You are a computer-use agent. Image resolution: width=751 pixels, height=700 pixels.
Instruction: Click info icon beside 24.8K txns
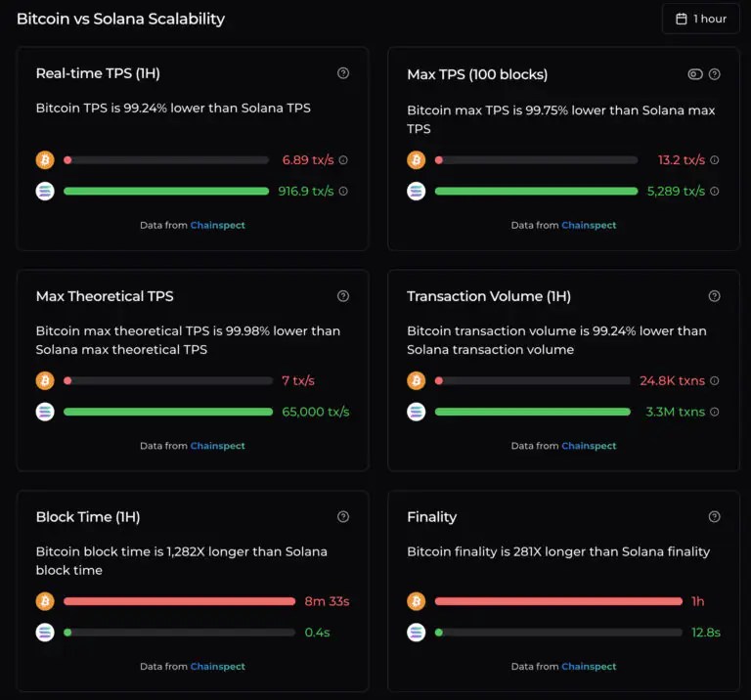click(715, 381)
